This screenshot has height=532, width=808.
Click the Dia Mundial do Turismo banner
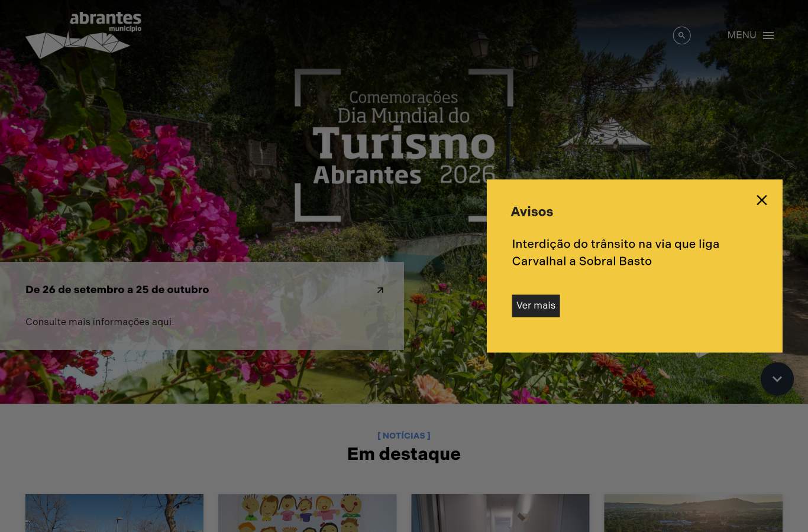pyautogui.click(x=404, y=145)
